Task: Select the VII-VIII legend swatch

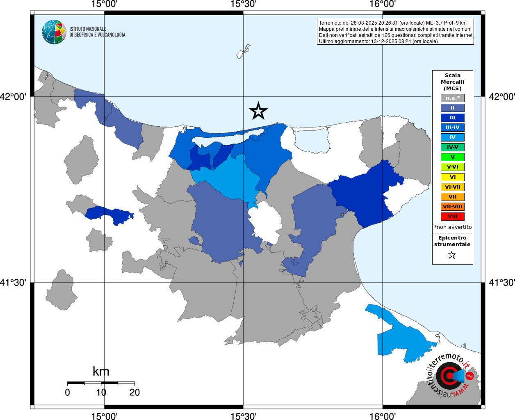Action: [x=453, y=207]
